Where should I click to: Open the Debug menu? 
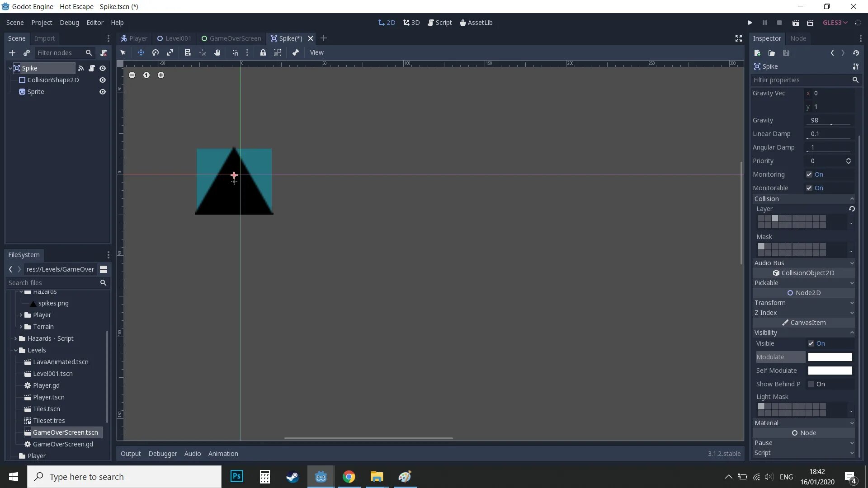point(69,23)
